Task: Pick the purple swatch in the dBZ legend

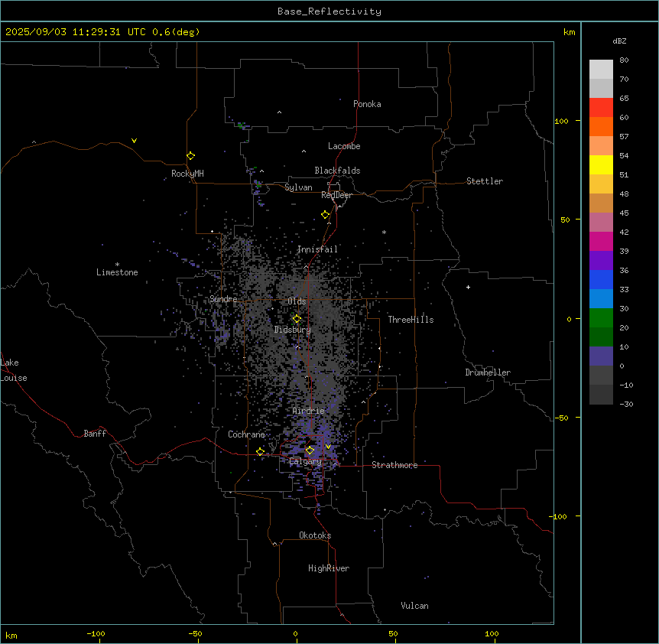Action: pyautogui.click(x=601, y=261)
